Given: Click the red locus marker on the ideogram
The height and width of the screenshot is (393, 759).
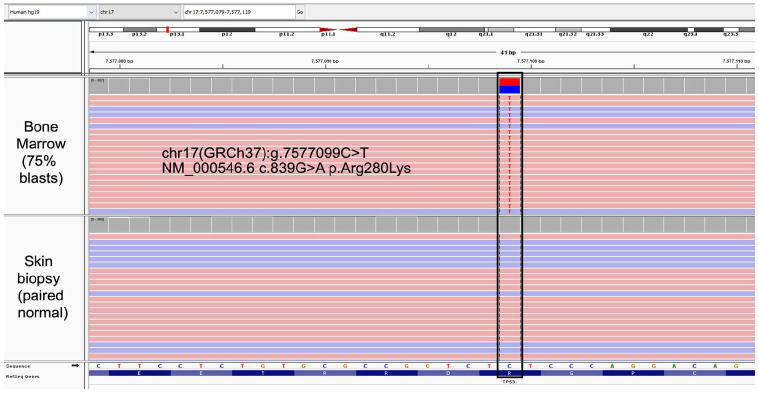Looking at the screenshot, I should click(x=167, y=30).
